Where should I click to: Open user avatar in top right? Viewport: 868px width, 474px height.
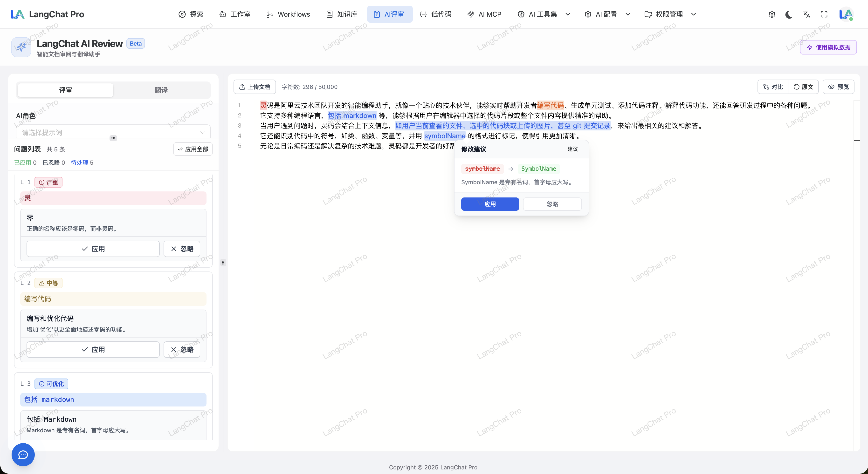click(x=846, y=14)
